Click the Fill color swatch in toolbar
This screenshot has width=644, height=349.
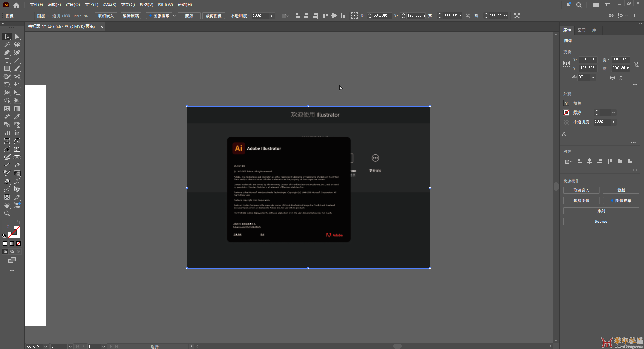8,226
